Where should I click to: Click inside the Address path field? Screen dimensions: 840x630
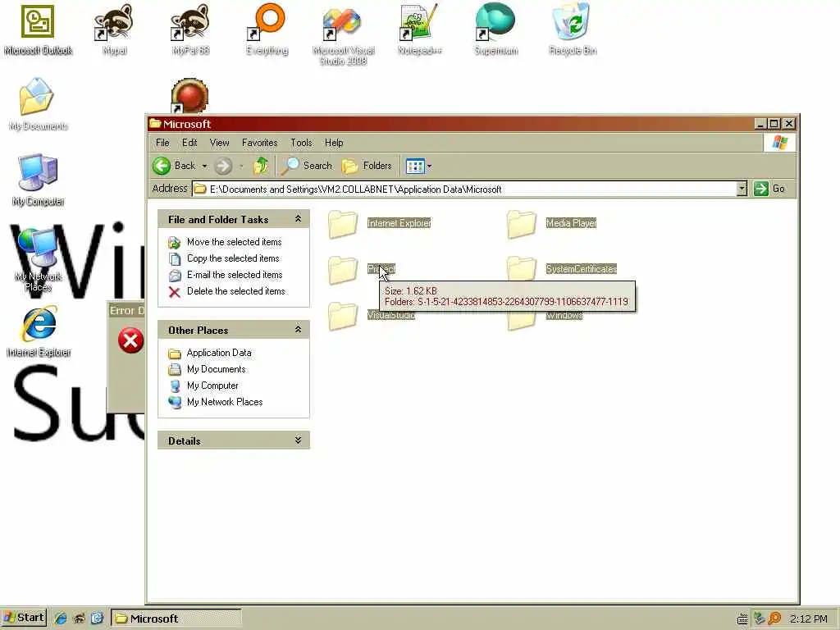coord(465,189)
